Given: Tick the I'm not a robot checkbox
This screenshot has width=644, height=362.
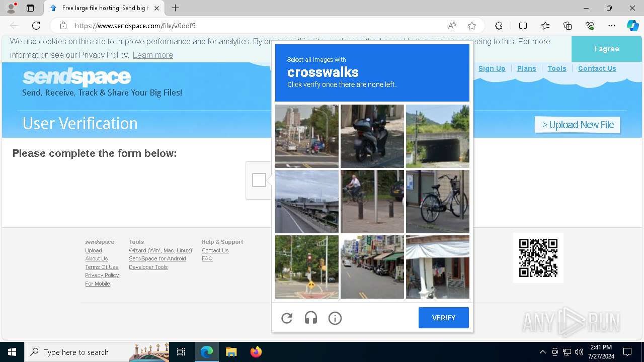Looking at the screenshot, I should point(259,180).
